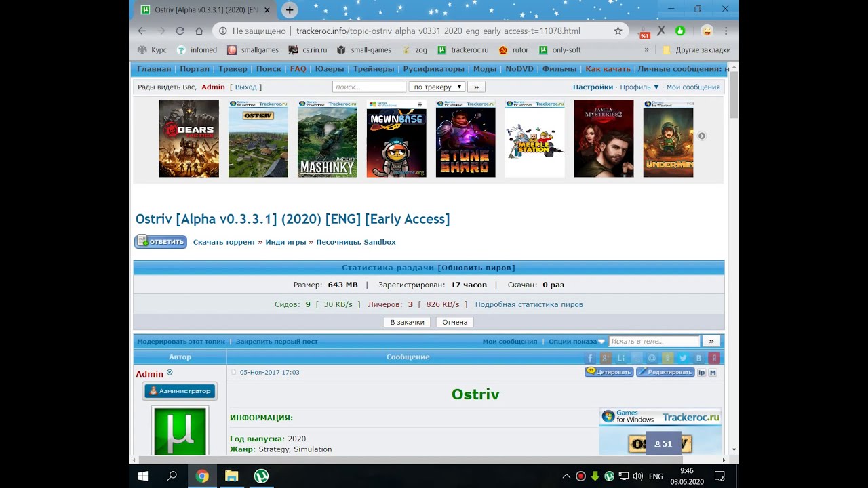Screen dimensions: 868x488
Task: Share the post on VKontakte
Action: (698, 358)
